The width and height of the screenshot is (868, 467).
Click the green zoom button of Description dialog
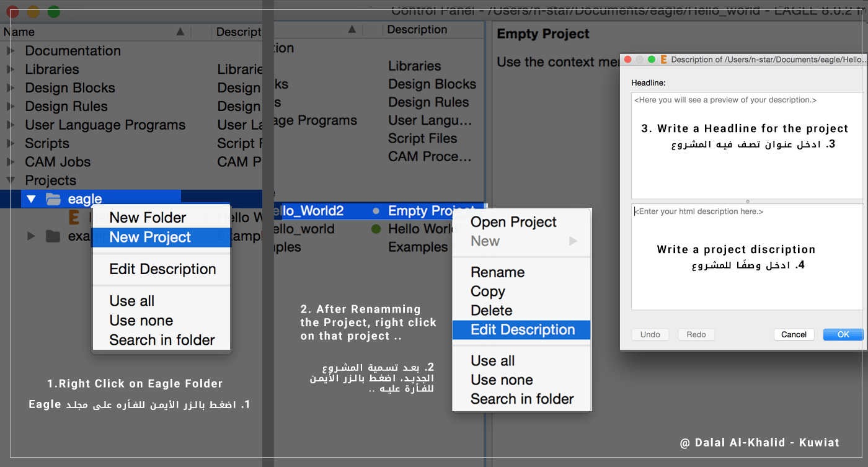tap(651, 60)
